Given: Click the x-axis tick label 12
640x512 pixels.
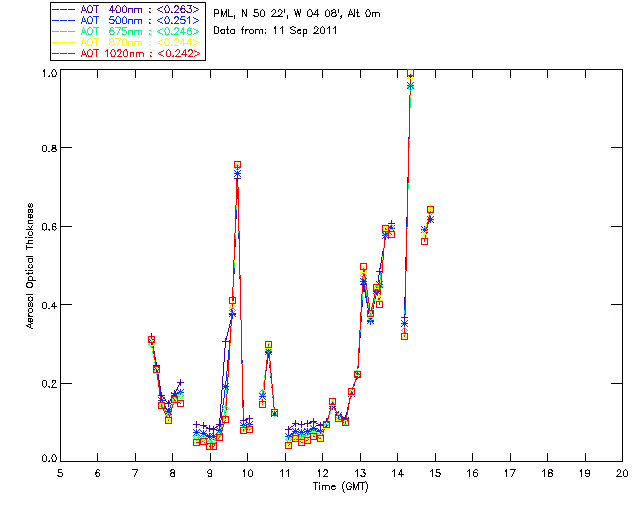Looking at the screenshot, I should tap(322, 473).
